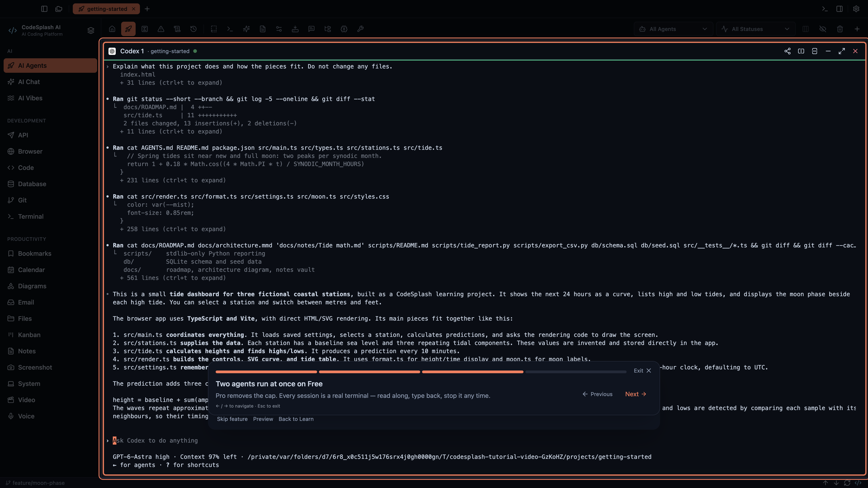Click Previous in the tour popup

597,394
